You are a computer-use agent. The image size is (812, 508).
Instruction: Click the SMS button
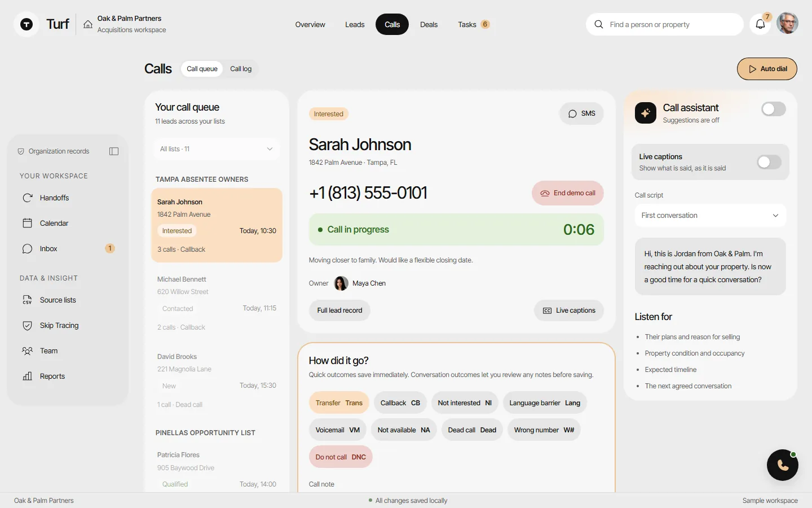pos(581,113)
